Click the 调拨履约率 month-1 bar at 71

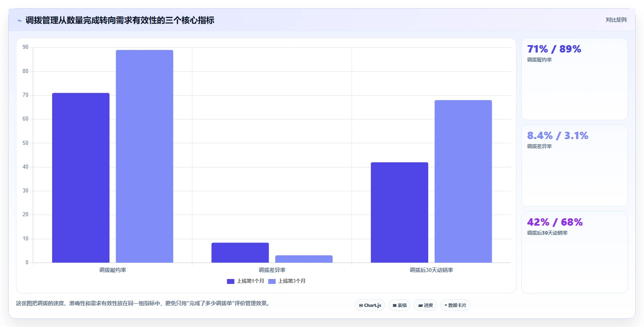coord(81,178)
